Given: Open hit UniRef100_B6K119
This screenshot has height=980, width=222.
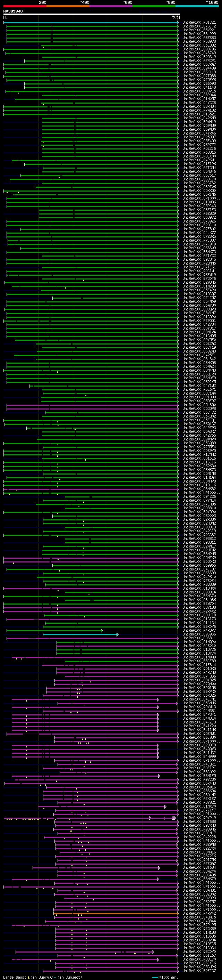Looking at the screenshot, I should point(199,72).
